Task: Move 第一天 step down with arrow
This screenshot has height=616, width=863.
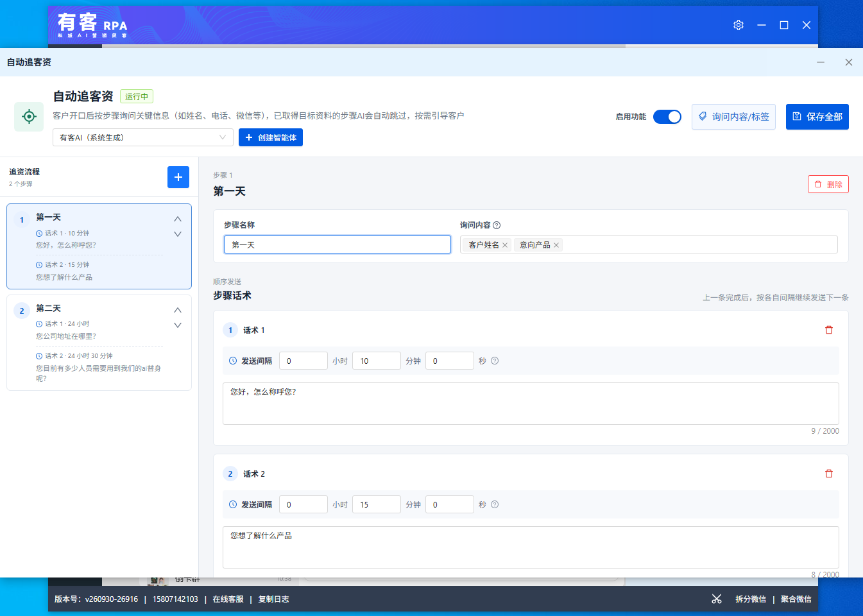Action: 178,234
